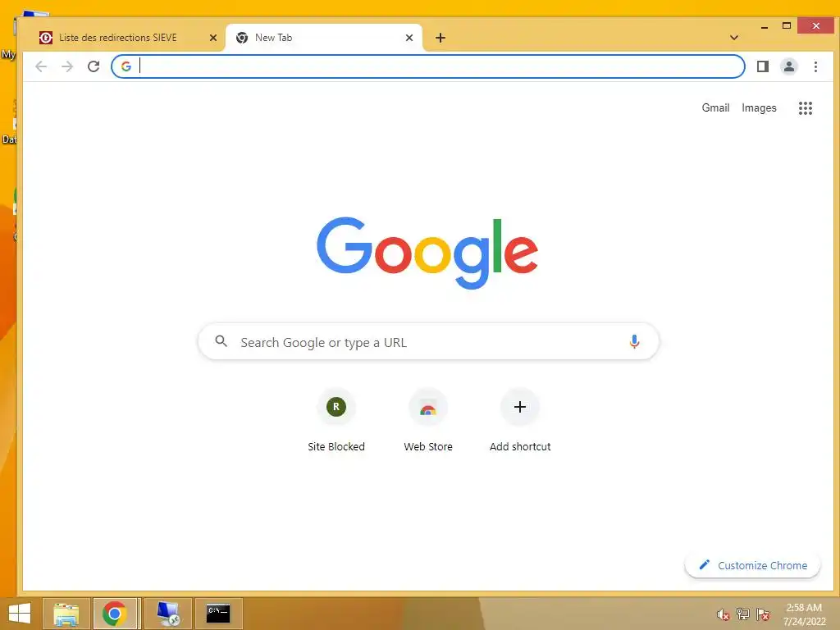Open the Gmail link
The height and width of the screenshot is (630, 840).
click(x=715, y=107)
